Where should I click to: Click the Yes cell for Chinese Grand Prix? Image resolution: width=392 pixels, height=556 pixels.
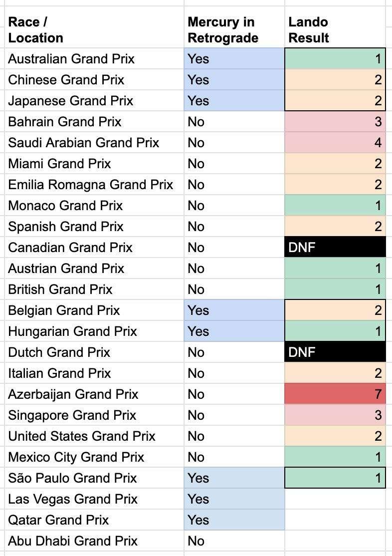coord(234,80)
